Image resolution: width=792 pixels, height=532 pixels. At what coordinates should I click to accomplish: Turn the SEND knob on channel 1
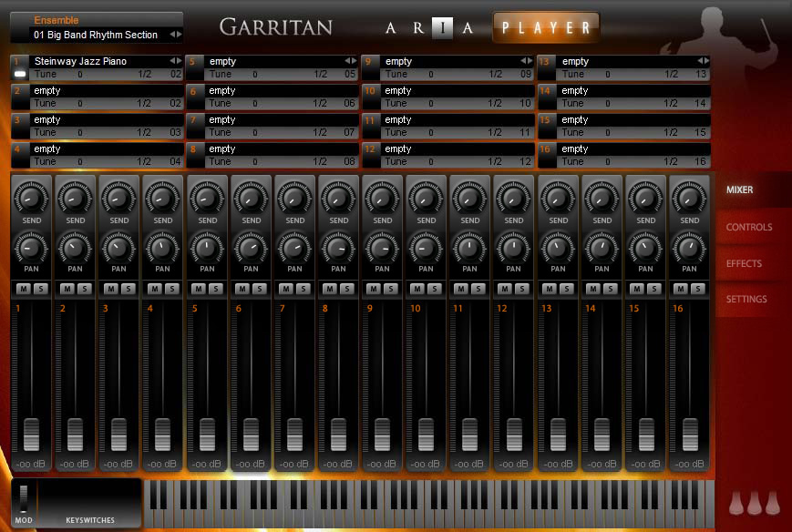click(x=31, y=198)
